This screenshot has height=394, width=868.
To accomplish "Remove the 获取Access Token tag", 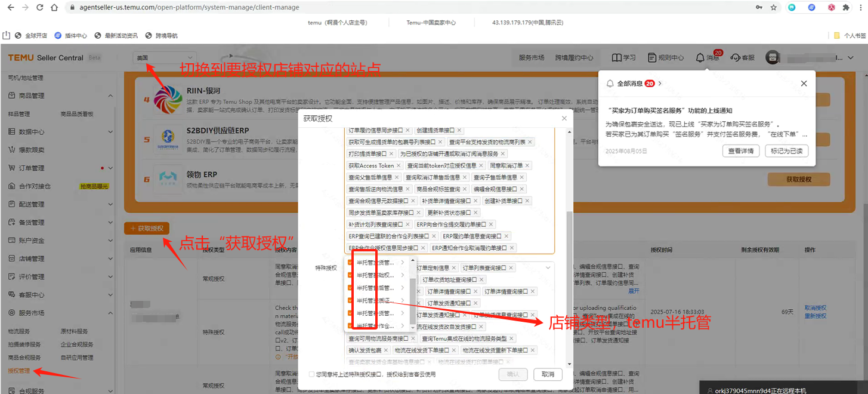I will (399, 165).
